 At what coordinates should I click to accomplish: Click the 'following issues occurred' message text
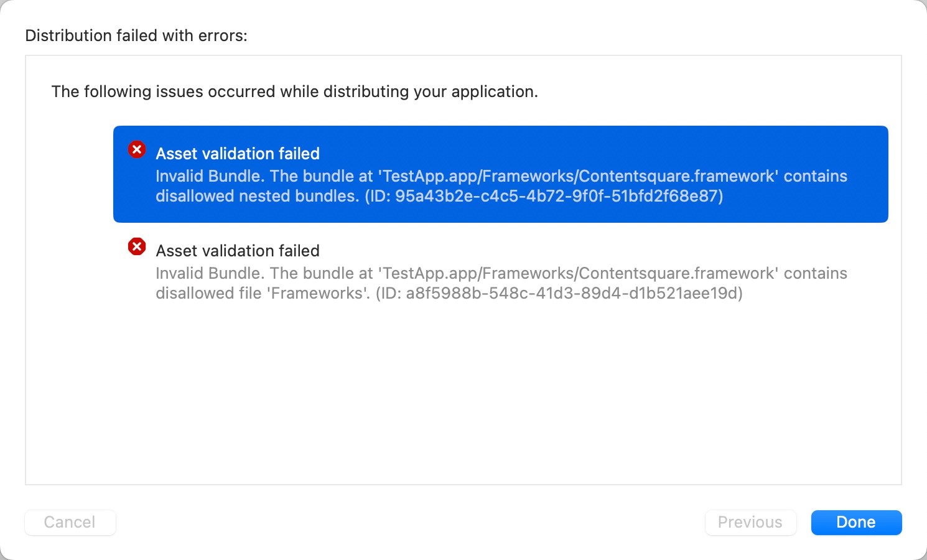[x=294, y=91]
